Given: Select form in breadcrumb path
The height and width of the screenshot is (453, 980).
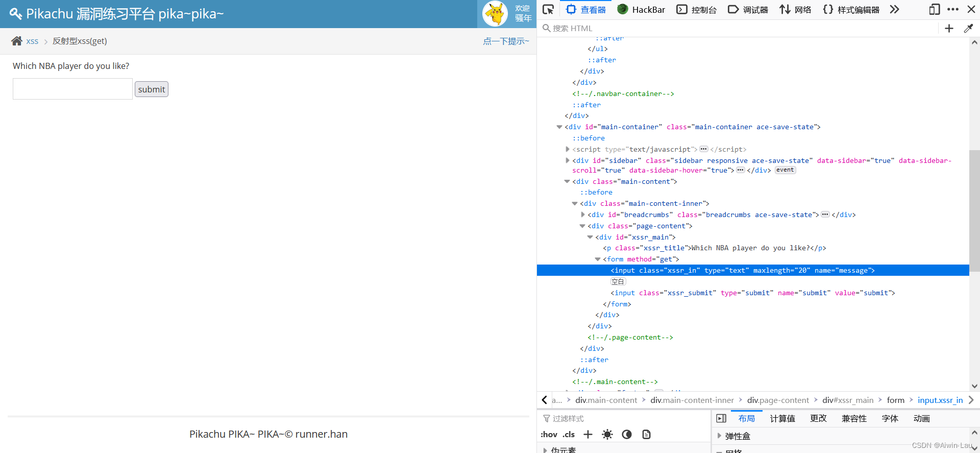Looking at the screenshot, I should 895,400.
